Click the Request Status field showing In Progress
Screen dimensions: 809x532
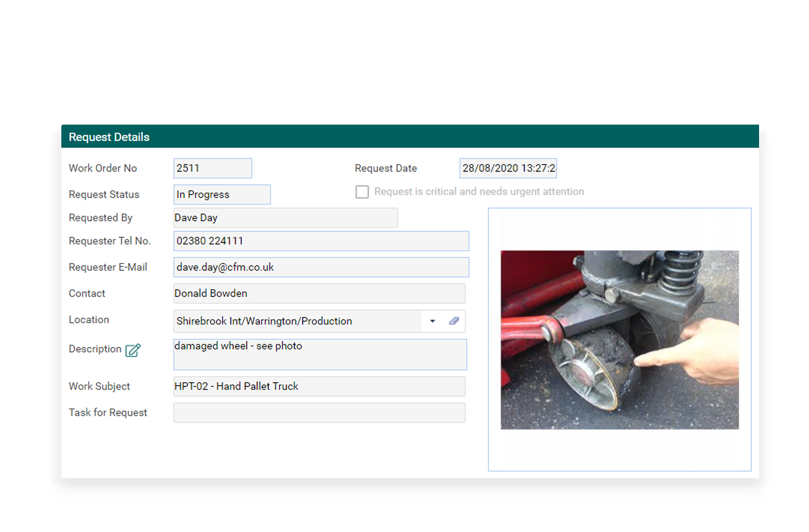[222, 194]
